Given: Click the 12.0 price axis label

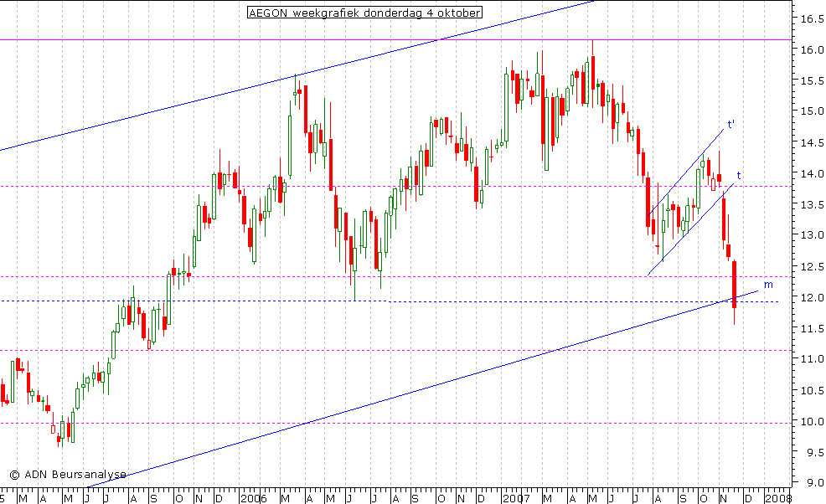Looking at the screenshot, I should (812, 297).
